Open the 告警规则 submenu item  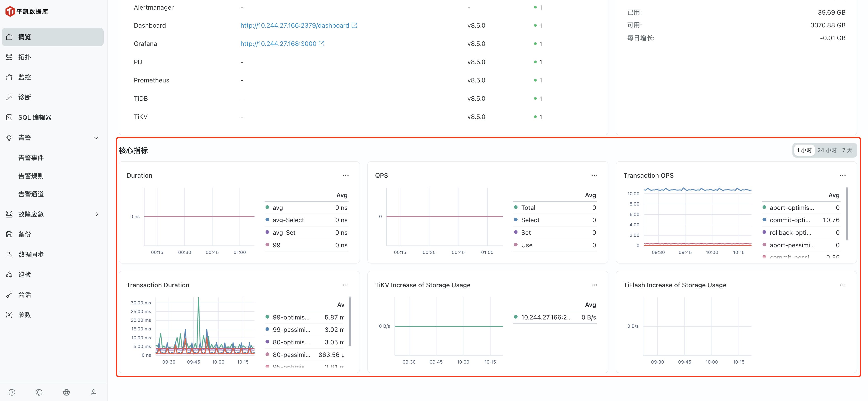(x=31, y=176)
